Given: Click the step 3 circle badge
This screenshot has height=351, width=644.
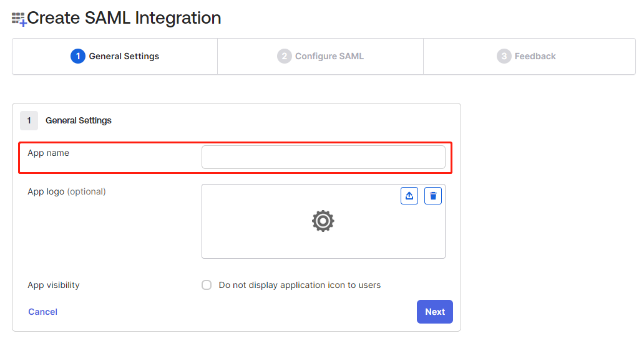Looking at the screenshot, I should coord(504,56).
